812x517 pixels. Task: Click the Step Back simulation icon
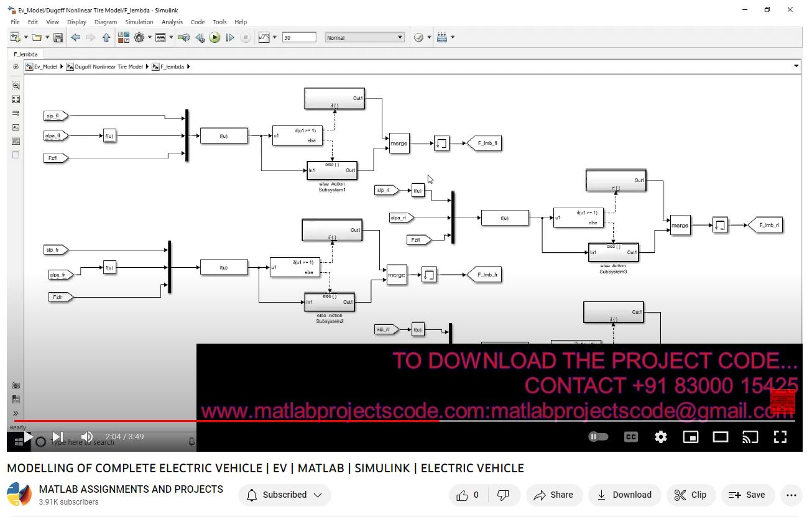click(x=200, y=38)
